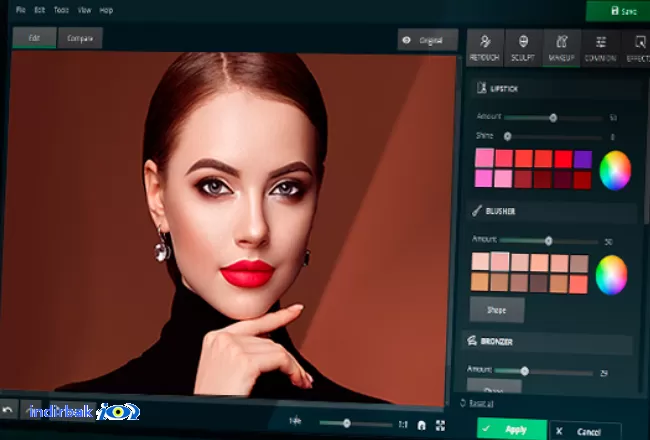Adjust the zoom slider below the photo
Screen dimensions: 650x440
pos(347,423)
